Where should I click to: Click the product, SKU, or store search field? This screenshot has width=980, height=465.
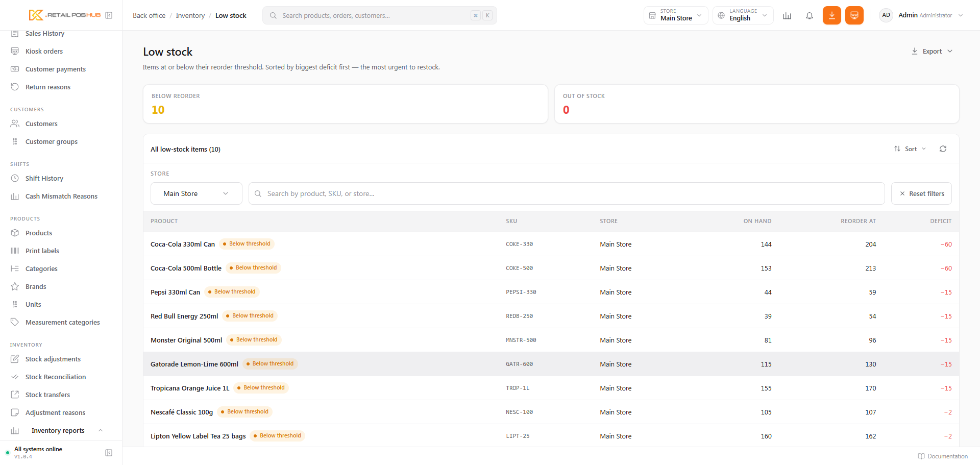coord(567,194)
